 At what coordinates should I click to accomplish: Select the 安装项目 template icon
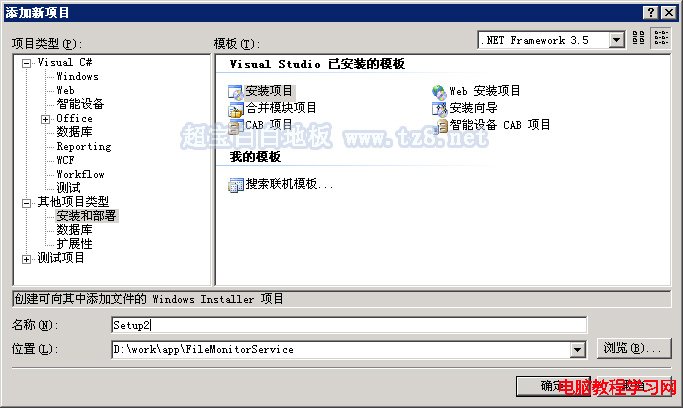235,92
